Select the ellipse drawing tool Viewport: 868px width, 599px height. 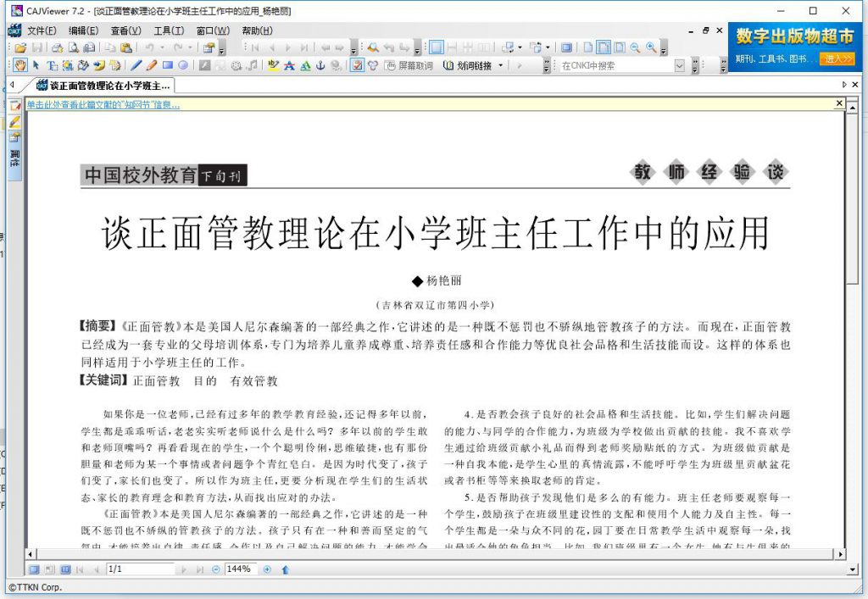182,65
